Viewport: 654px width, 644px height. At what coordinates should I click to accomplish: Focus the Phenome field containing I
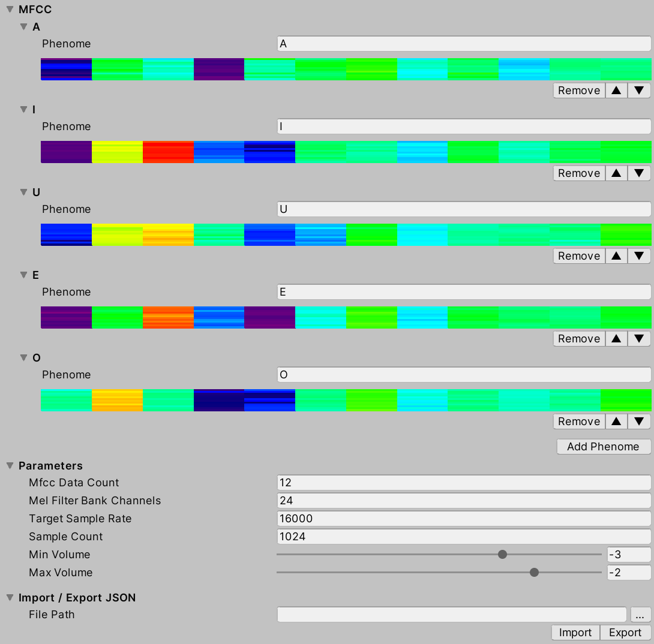point(464,127)
